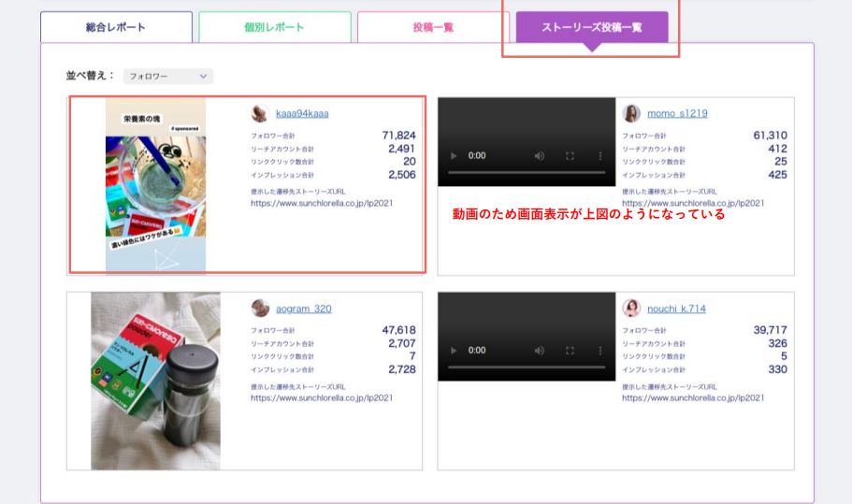Open more options on momo_s1219 video

point(600,156)
